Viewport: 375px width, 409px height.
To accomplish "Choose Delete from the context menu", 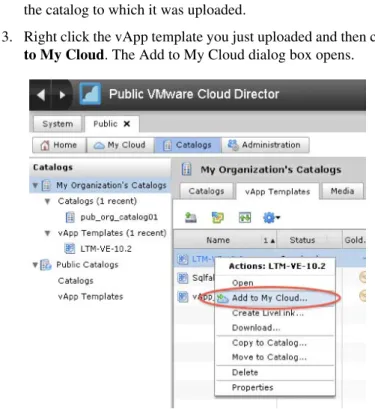I will click(275, 373).
